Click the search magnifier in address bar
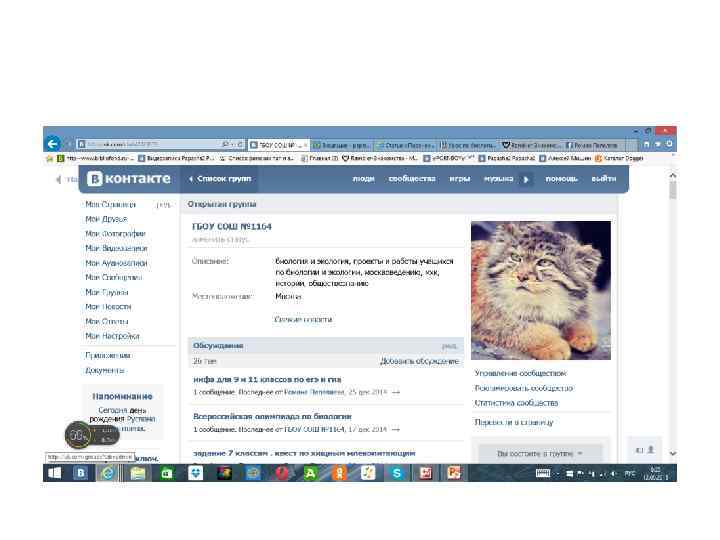The height and width of the screenshot is (540, 720). pyautogui.click(x=225, y=144)
